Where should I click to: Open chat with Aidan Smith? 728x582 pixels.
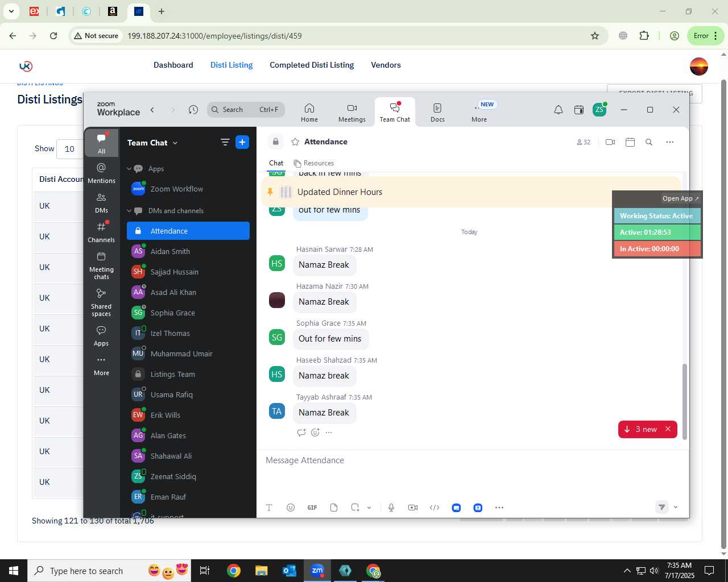coord(188,251)
